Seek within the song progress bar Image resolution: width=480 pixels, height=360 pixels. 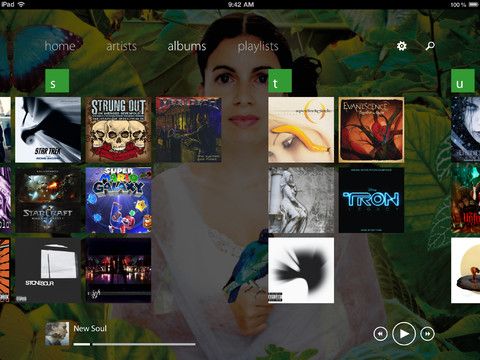pos(134,344)
